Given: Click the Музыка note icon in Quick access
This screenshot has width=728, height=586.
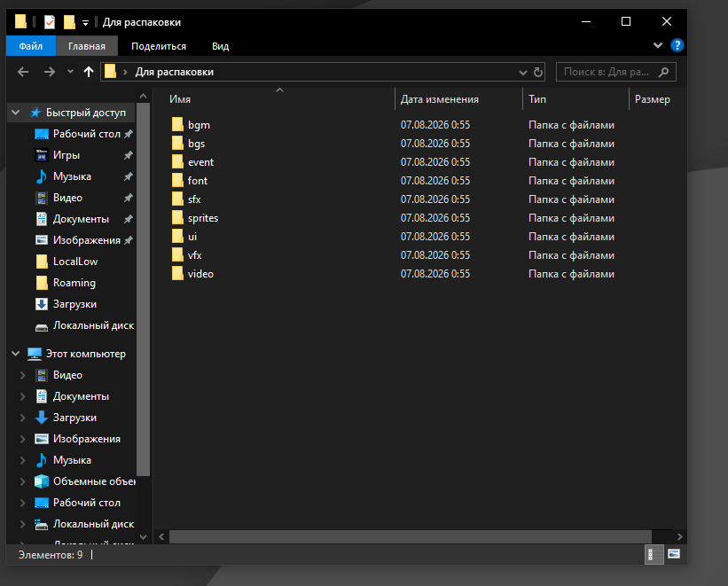Looking at the screenshot, I should [x=42, y=176].
